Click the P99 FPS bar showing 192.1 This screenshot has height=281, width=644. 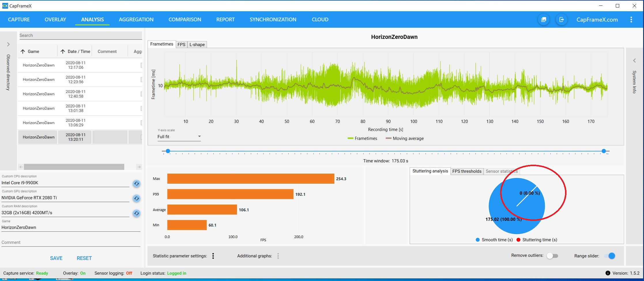point(230,194)
